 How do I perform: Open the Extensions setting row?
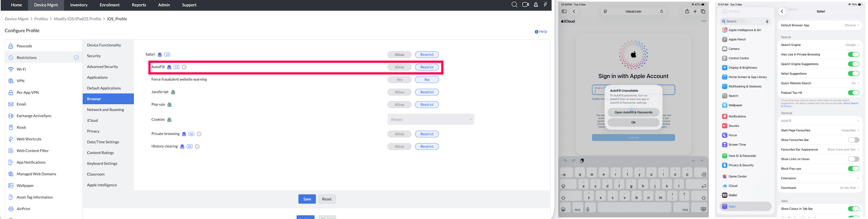(820, 178)
